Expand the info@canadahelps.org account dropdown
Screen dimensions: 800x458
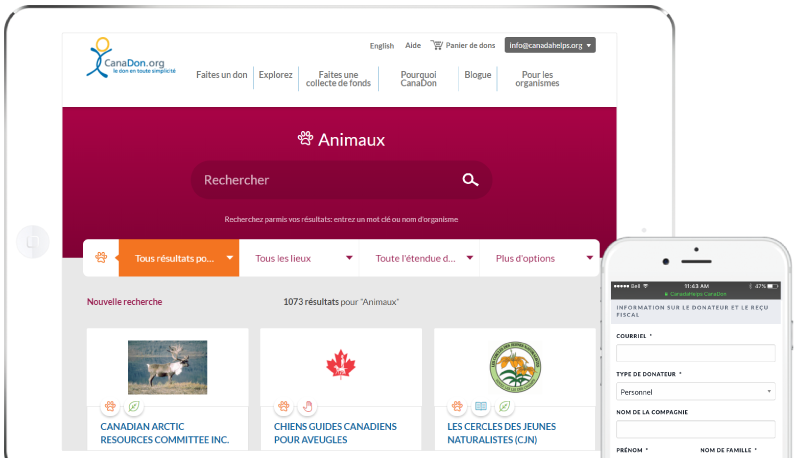550,45
